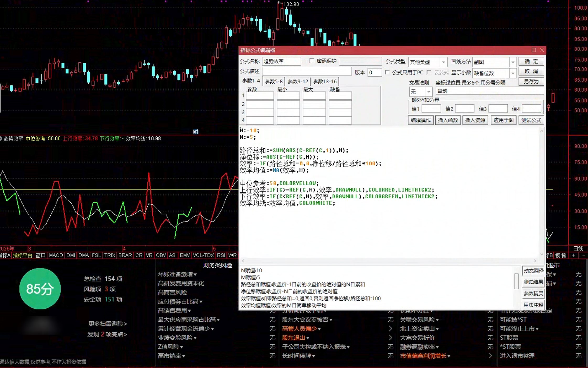588x368 pixels.
Task: Open arrow at the 市值偏离利润增长 row end
Action: [x=490, y=356]
